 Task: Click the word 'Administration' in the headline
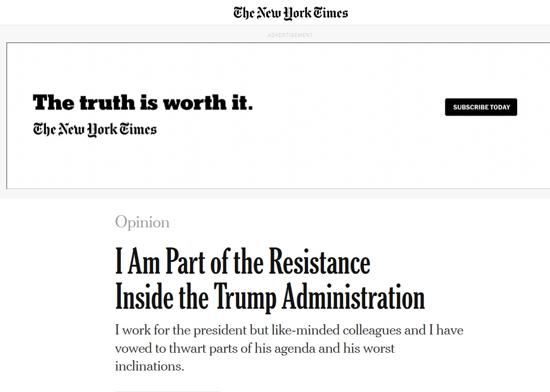click(x=353, y=298)
